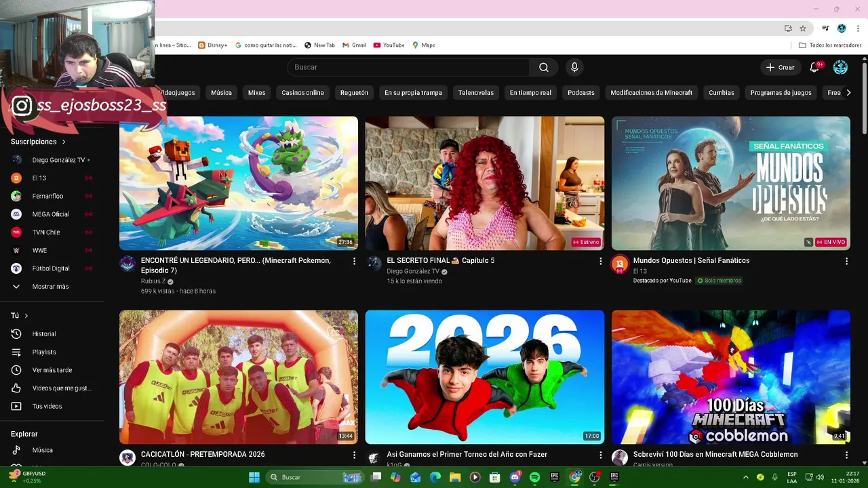Viewport: 868px width, 488px height.
Task: Select Modificaciones de Minecraft chip
Action: (x=651, y=93)
